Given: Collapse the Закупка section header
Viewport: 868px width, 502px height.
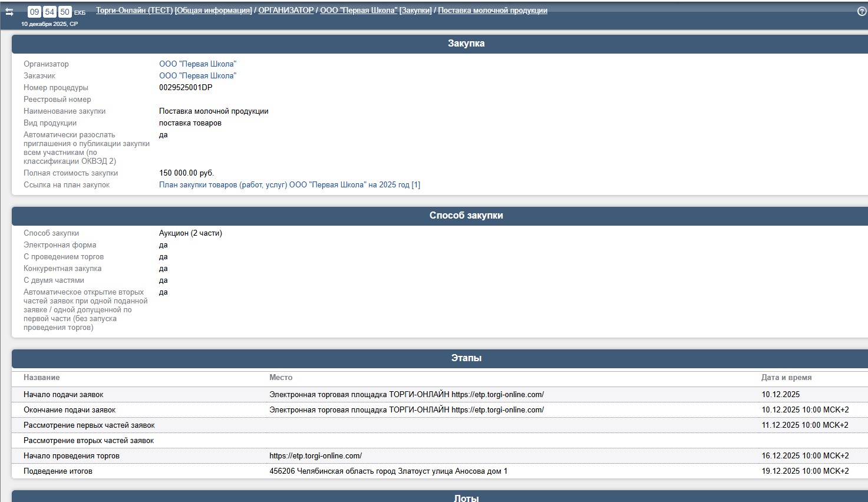Looking at the screenshot, I should 466,44.
